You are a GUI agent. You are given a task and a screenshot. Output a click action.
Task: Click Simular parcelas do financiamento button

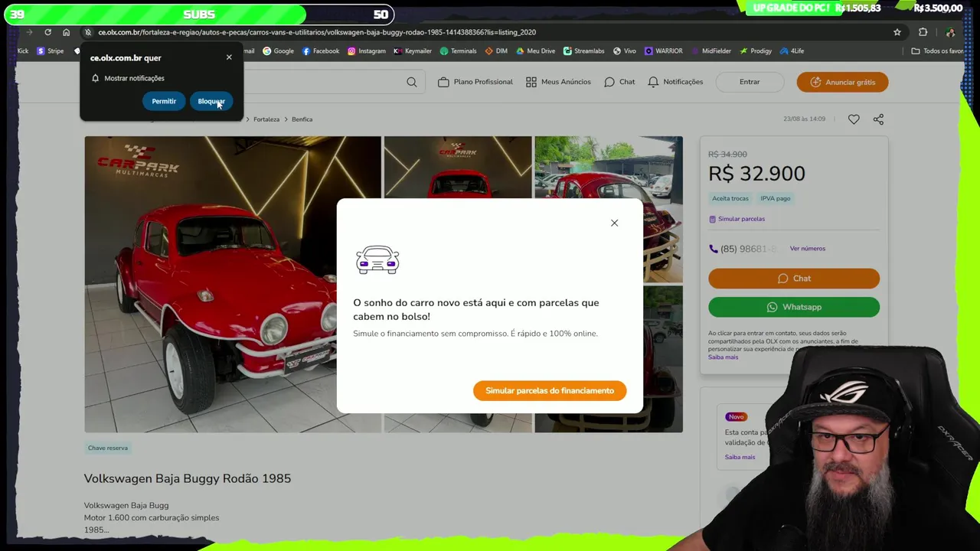point(550,390)
